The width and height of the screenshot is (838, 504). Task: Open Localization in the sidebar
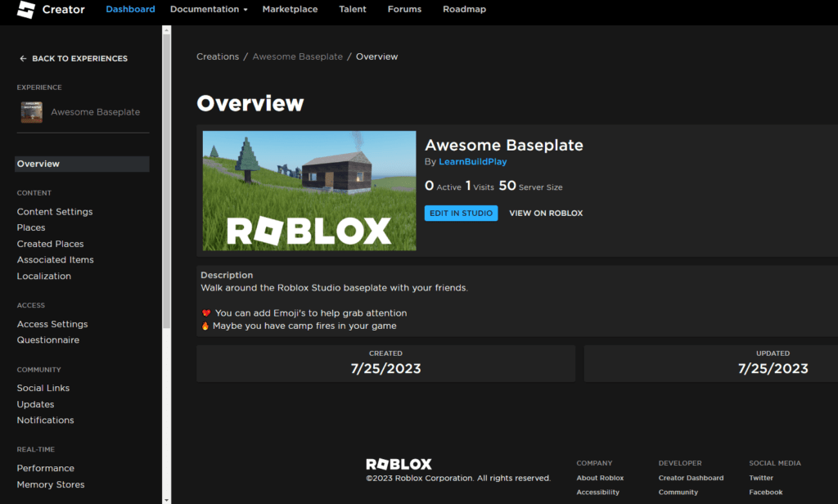pos(44,276)
